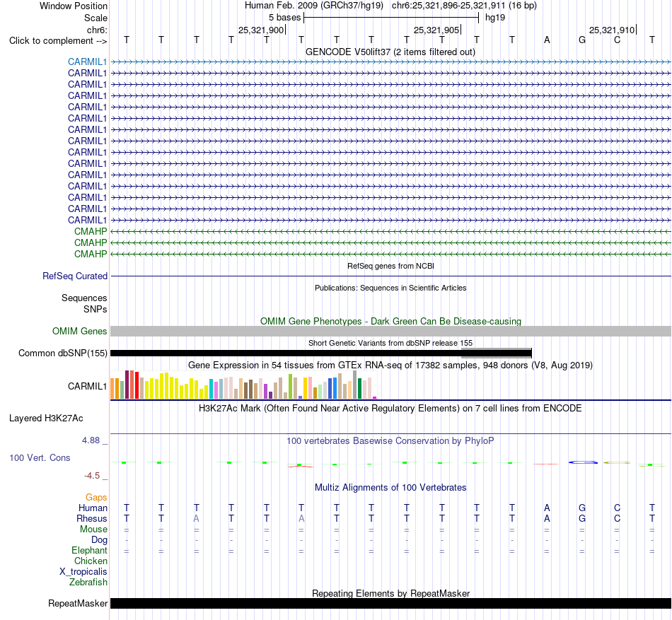Click the magenta bar ending the GTEx chart
672x620 pixels.
(x=375, y=398)
